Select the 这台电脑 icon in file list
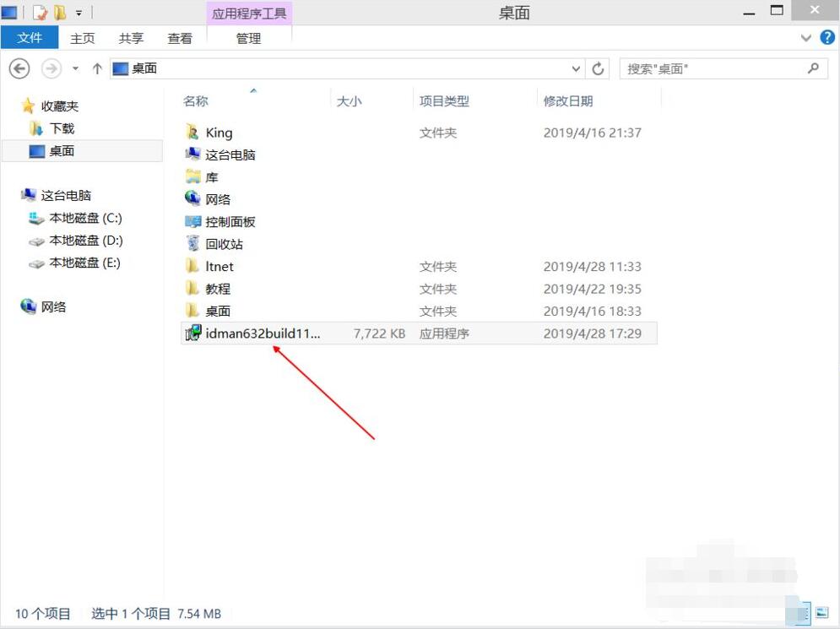 [x=192, y=155]
